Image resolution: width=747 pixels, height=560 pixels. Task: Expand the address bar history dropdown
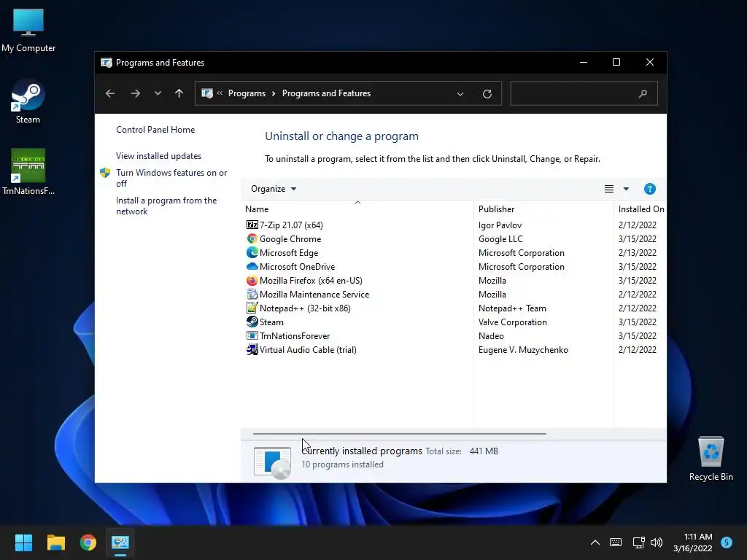tap(460, 94)
